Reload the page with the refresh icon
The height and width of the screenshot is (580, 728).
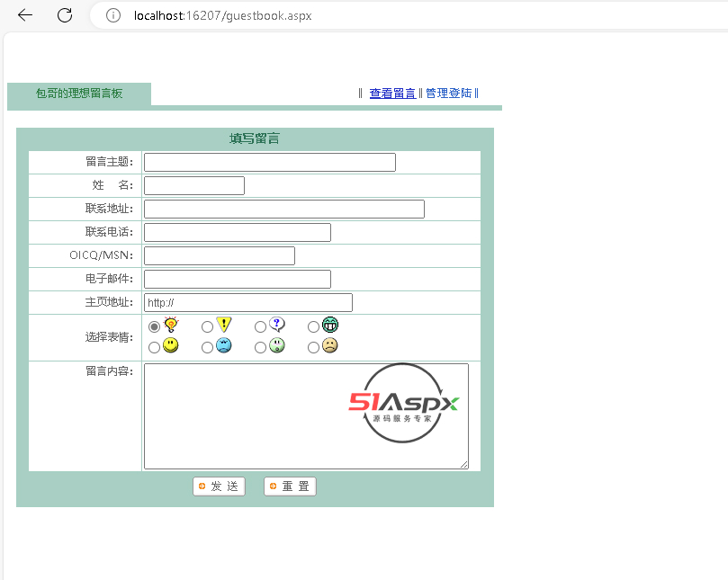pyautogui.click(x=65, y=15)
